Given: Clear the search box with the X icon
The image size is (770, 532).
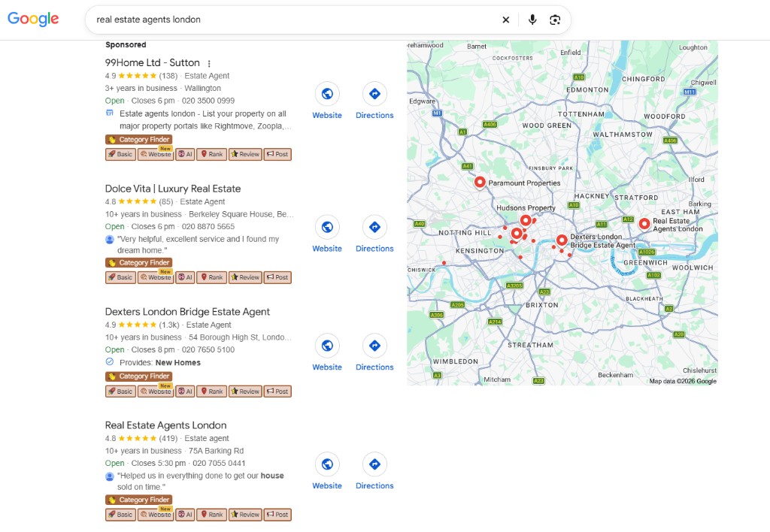Looking at the screenshot, I should coord(506,20).
